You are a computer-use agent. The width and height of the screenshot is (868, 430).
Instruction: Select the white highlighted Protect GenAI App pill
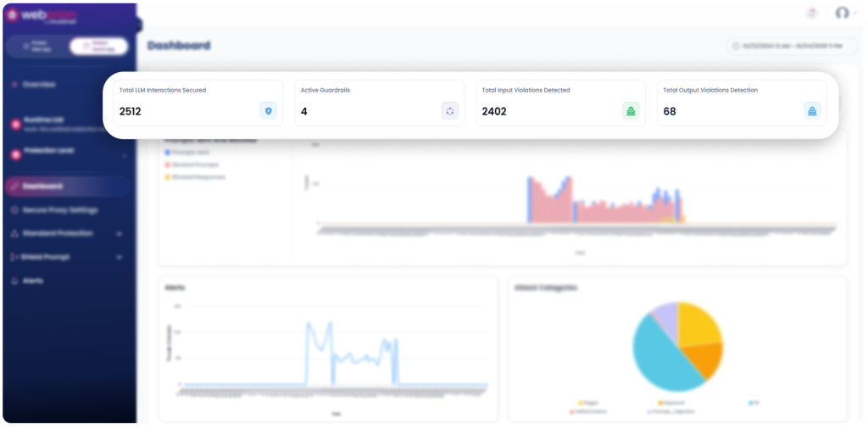pos(98,47)
